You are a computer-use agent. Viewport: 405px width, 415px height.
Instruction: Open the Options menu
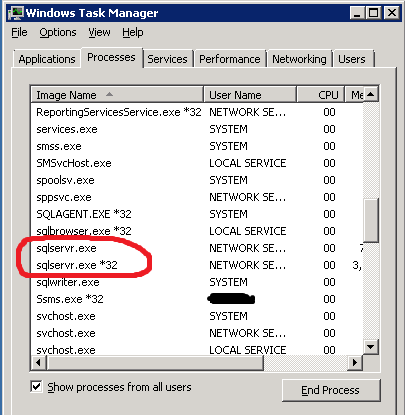[58, 32]
